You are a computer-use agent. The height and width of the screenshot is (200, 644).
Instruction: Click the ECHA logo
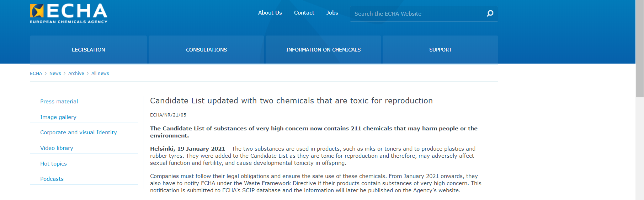69,13
